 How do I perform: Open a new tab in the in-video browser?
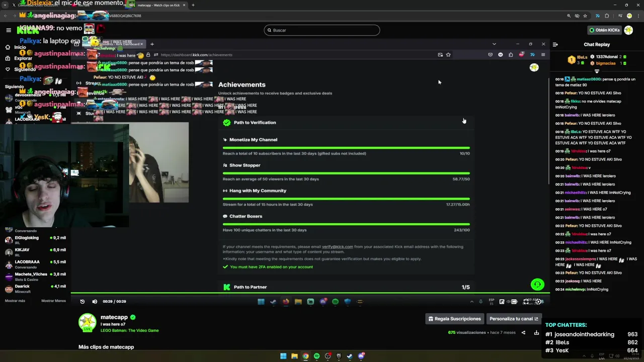point(152,44)
